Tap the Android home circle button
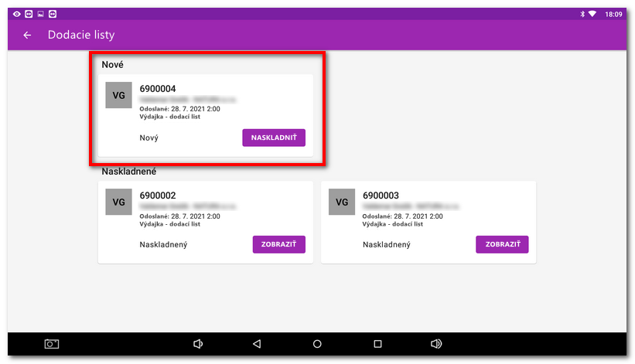The width and height of the screenshot is (635, 364). coord(317,344)
